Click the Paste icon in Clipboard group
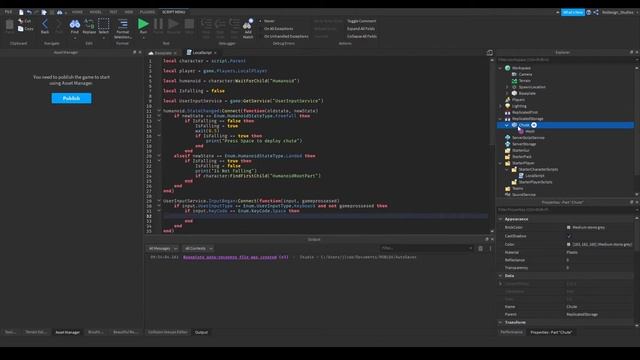 (x=9, y=25)
